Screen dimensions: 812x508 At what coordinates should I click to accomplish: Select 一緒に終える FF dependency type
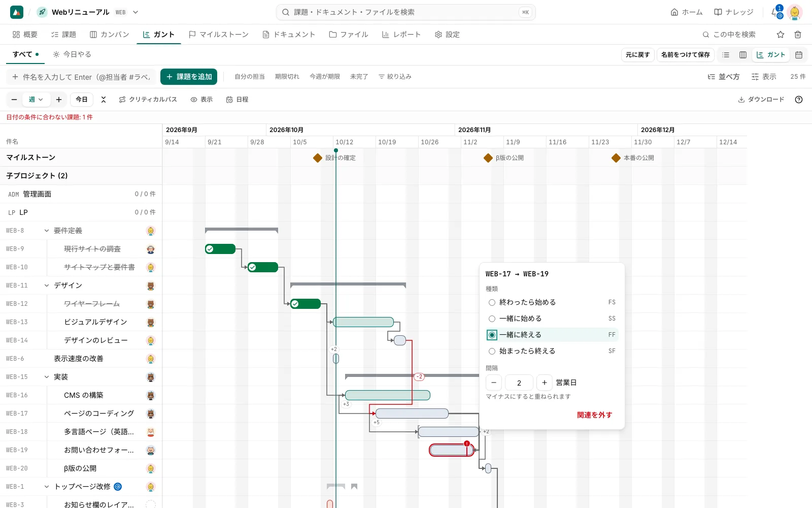(x=552, y=335)
